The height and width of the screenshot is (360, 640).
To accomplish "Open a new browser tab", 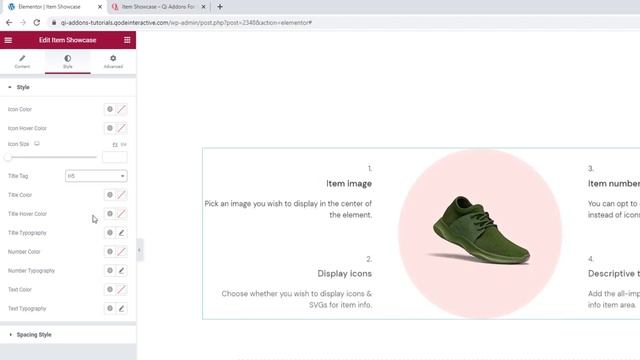I will click(220, 7).
